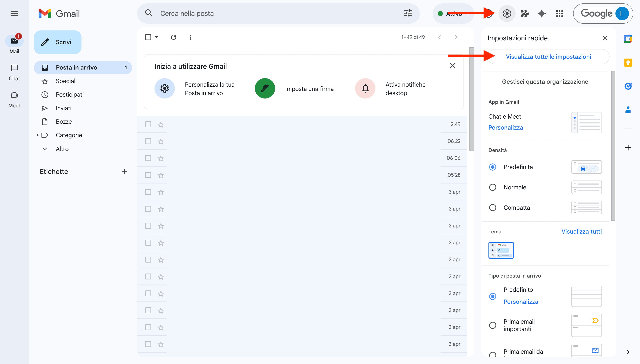Open Meet from left rail
Viewport: 640px width, 364px height.
pyautogui.click(x=14, y=98)
